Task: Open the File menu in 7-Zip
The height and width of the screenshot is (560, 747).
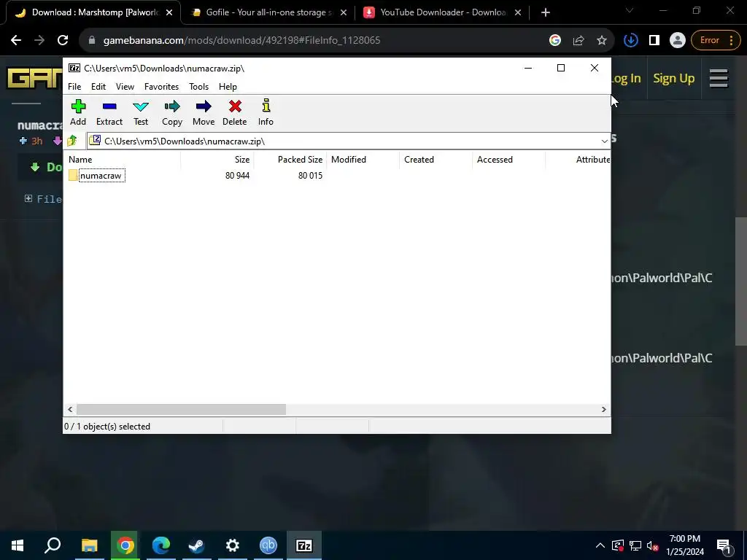Action: [x=74, y=87]
